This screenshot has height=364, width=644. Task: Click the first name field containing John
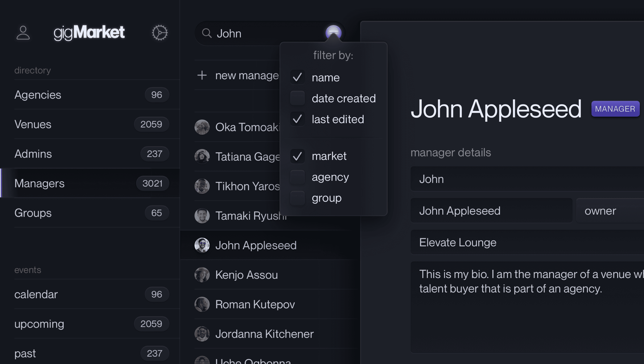pos(525,179)
